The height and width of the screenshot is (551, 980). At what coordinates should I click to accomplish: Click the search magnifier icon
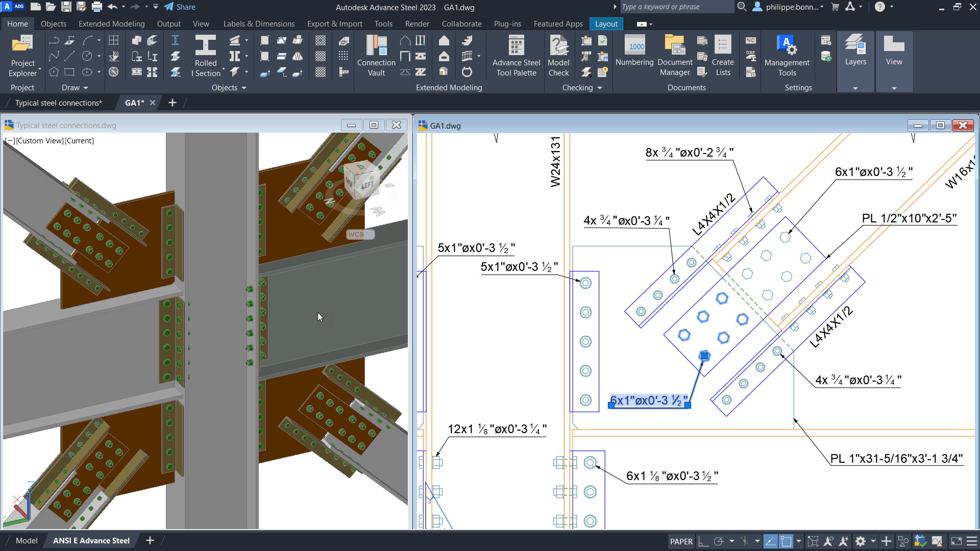[742, 7]
